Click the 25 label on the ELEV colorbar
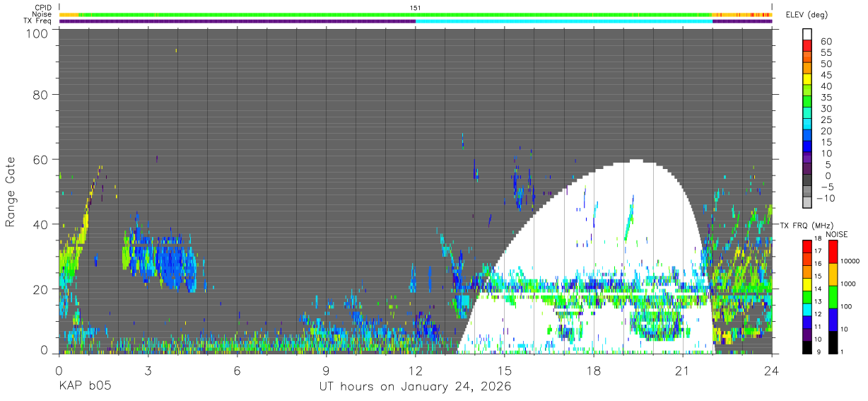This screenshot has height=401, width=868. [x=826, y=120]
